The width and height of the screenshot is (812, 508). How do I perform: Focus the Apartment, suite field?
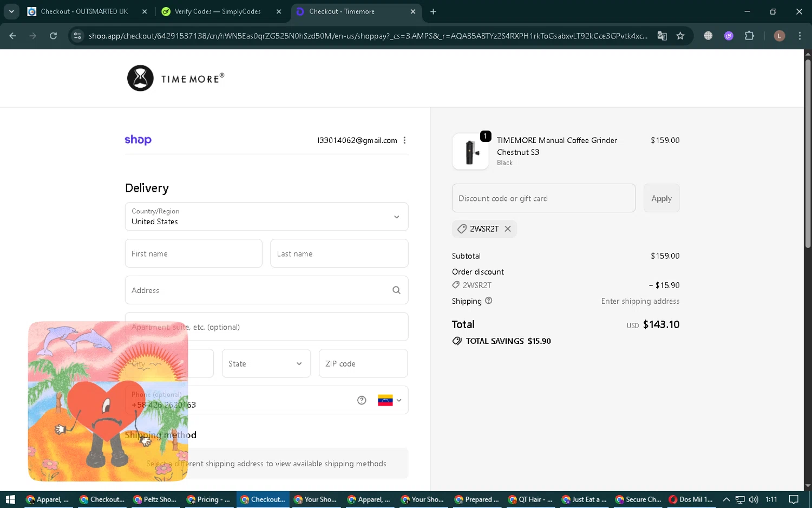coord(266,327)
